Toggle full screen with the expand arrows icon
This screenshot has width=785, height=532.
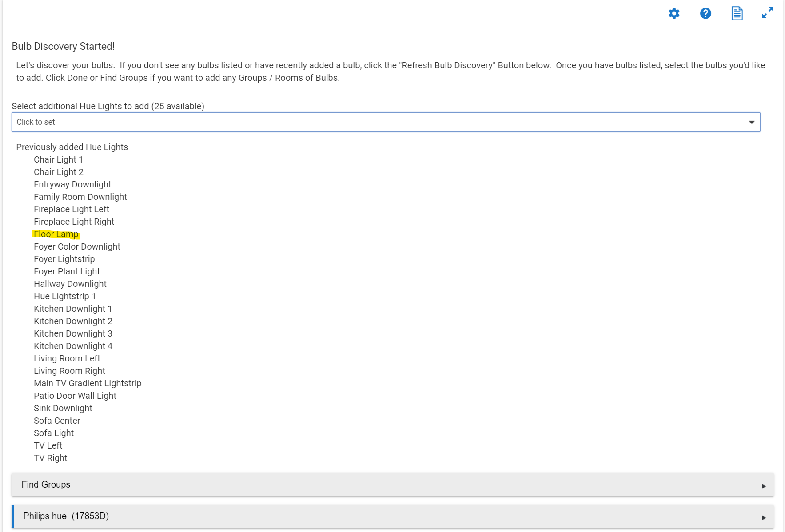(x=768, y=13)
